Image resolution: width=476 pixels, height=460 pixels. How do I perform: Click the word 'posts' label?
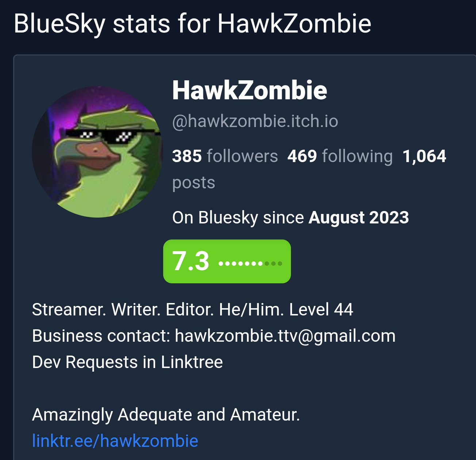(x=193, y=183)
